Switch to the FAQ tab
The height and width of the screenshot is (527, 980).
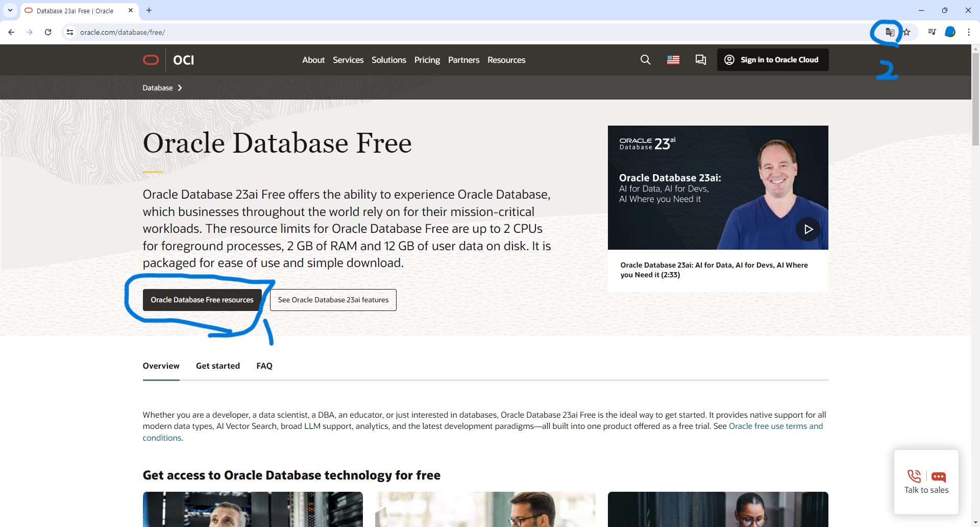pyautogui.click(x=264, y=366)
